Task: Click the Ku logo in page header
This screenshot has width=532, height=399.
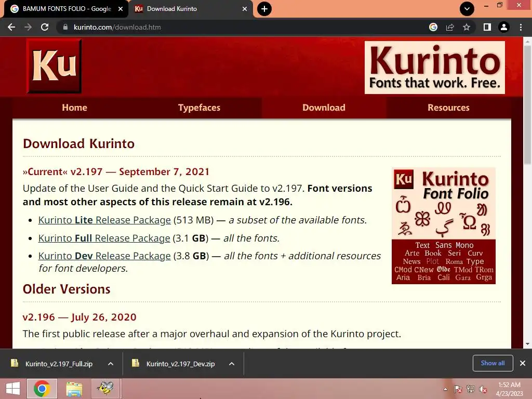Action: click(54, 66)
